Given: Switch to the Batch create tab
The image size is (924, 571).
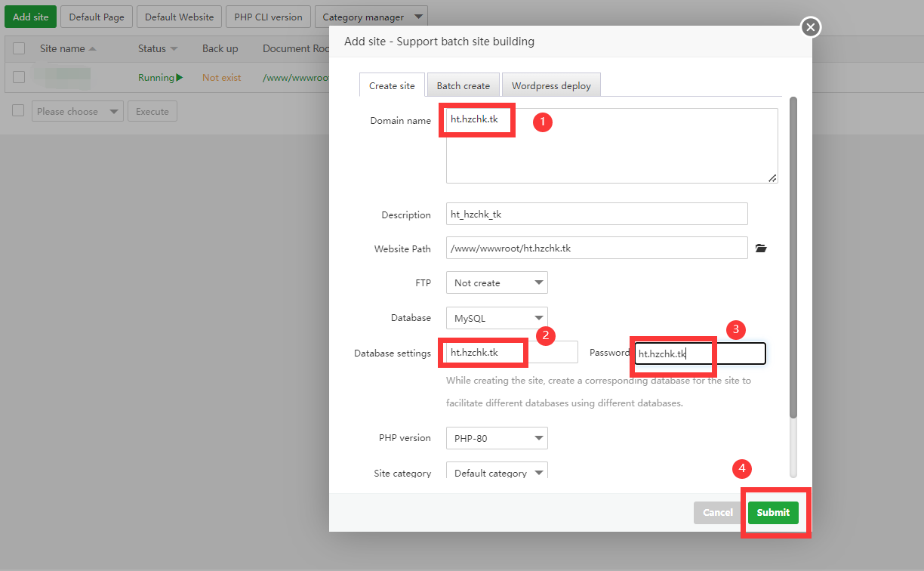Looking at the screenshot, I should [463, 85].
